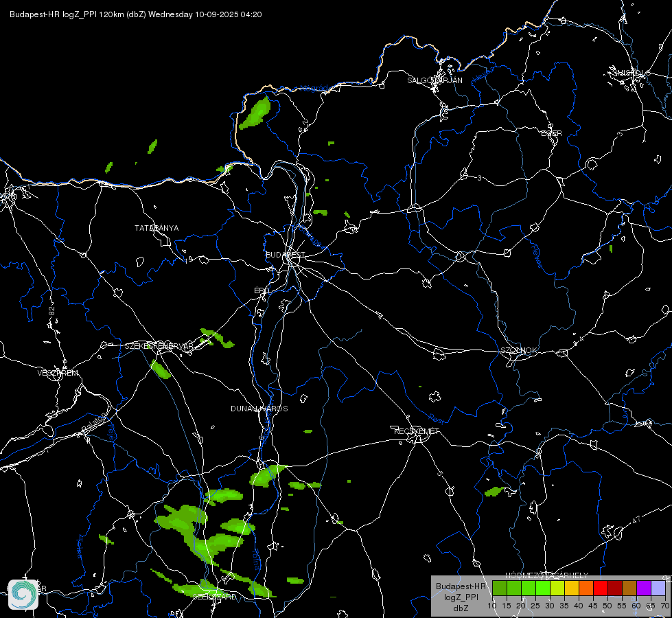Click the SZEKESFEHERVAR city label
Screen dimensions: 672x618
tap(159, 346)
